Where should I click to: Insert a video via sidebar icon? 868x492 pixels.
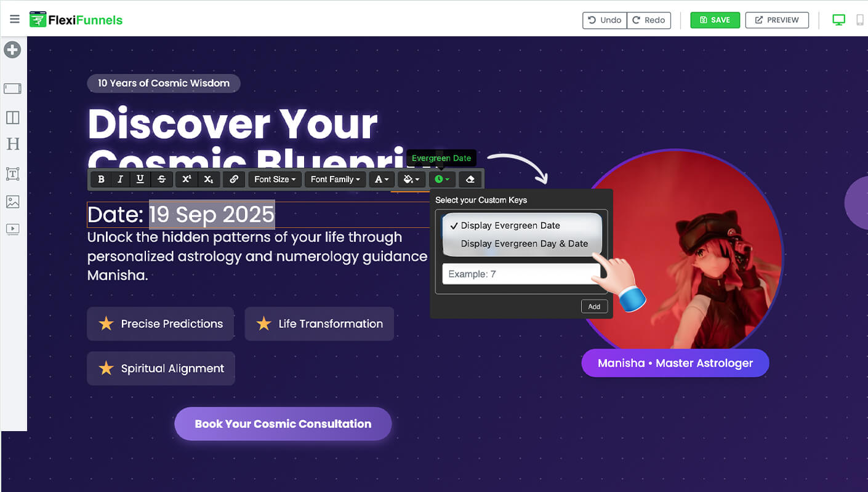[13, 229]
